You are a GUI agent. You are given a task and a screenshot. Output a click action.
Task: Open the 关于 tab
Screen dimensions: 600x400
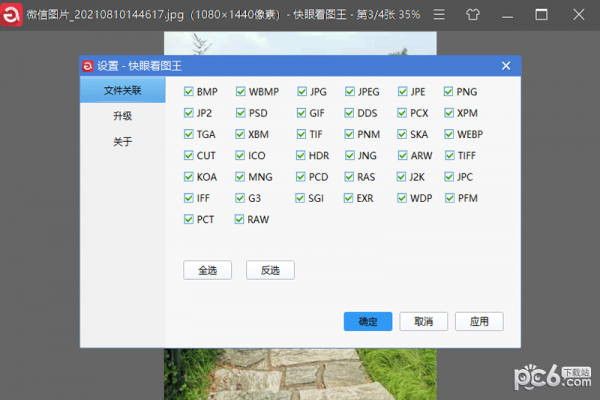[122, 142]
